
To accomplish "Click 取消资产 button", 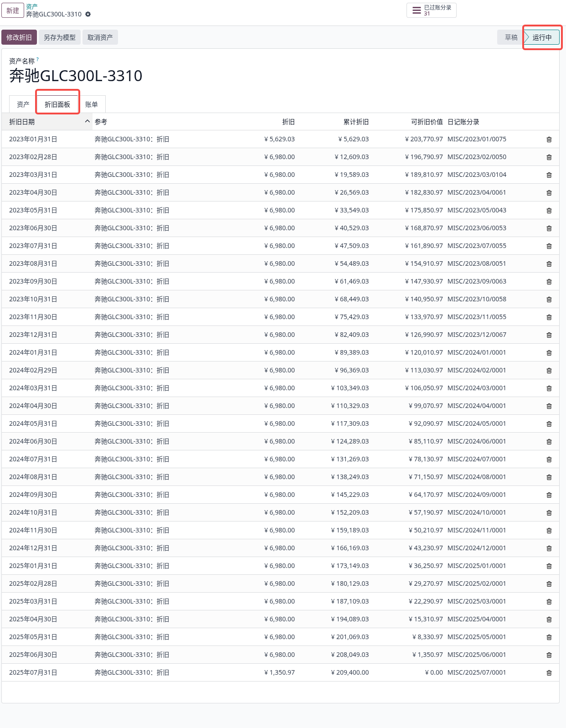I will tap(100, 37).
